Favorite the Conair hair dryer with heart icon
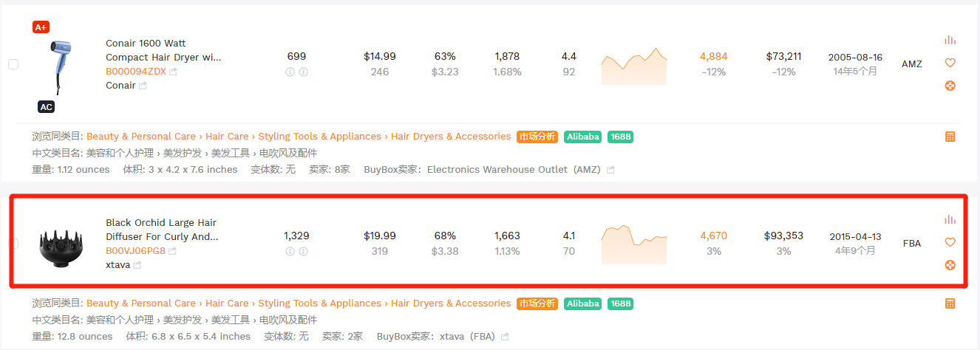 tap(950, 63)
